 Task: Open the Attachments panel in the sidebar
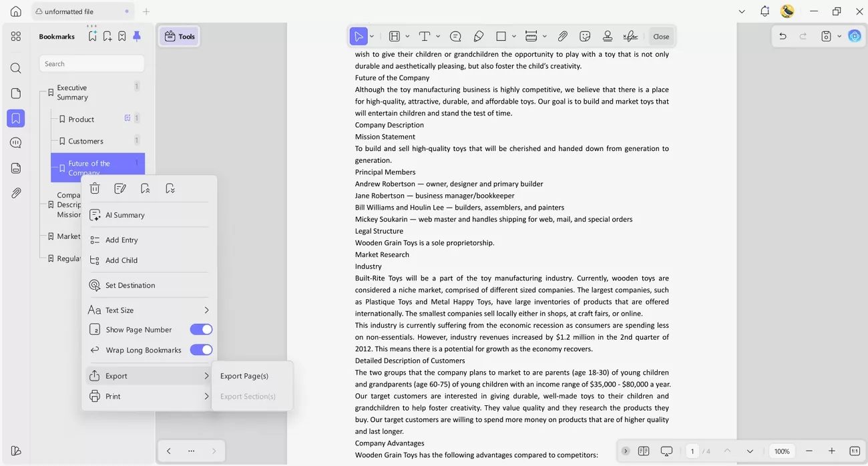(x=16, y=193)
